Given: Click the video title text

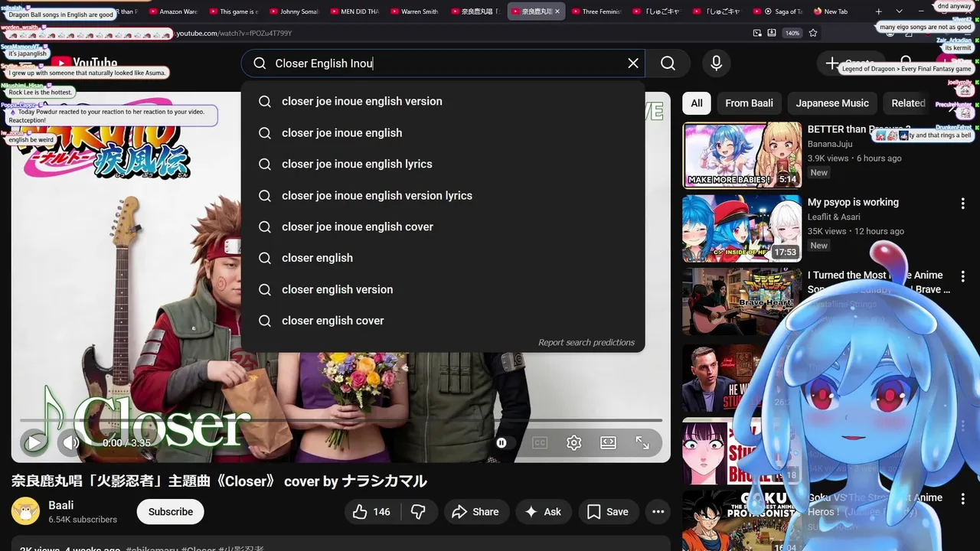Looking at the screenshot, I should tap(219, 481).
